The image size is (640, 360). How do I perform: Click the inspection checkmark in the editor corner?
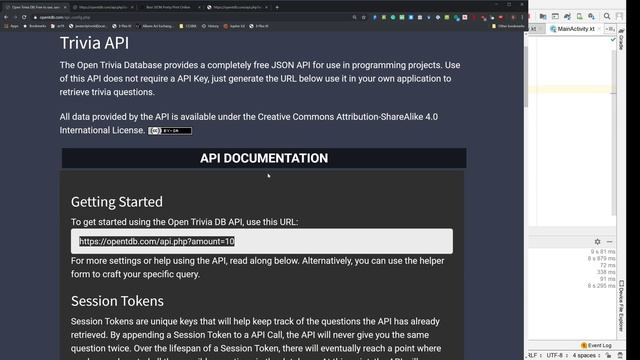click(613, 40)
